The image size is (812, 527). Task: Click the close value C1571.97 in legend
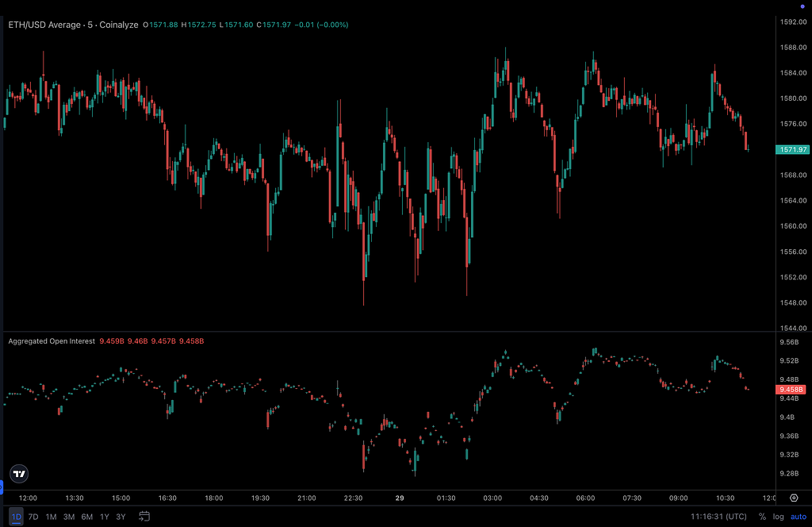(274, 25)
